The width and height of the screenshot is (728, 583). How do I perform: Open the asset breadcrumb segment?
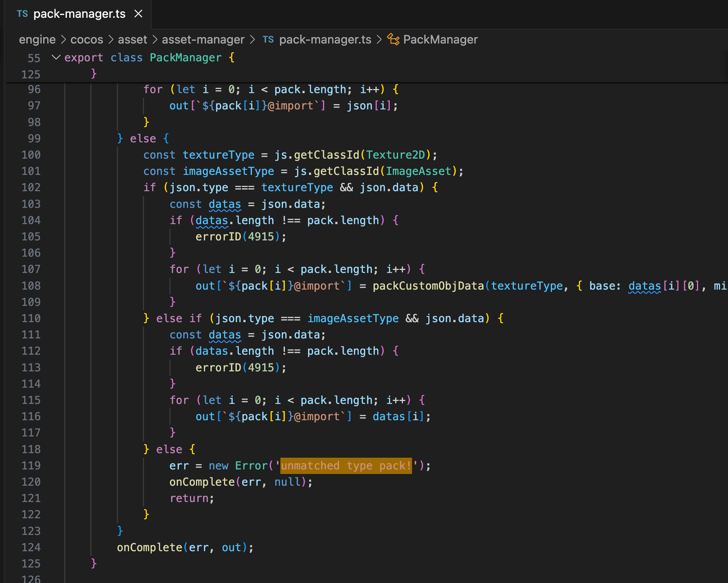pos(132,39)
